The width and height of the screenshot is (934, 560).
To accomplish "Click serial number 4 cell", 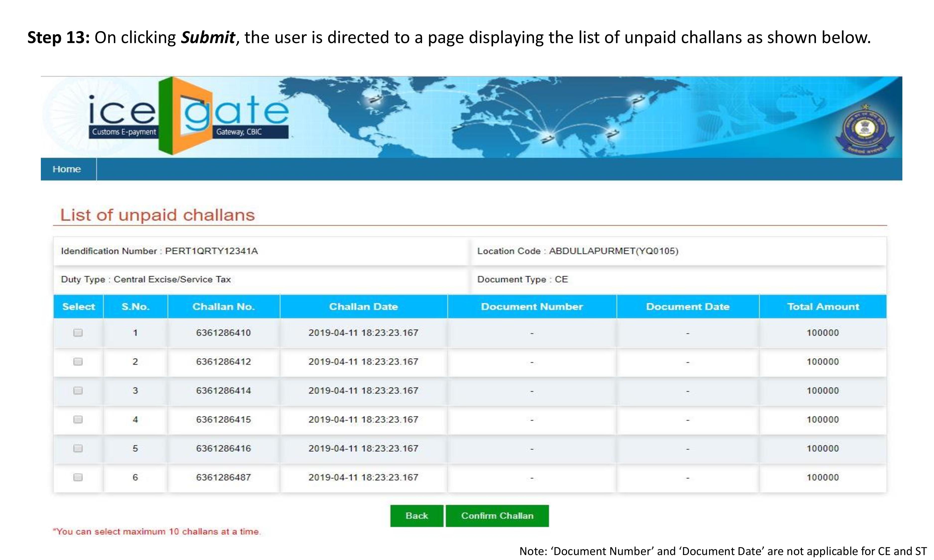I will click(x=135, y=420).
